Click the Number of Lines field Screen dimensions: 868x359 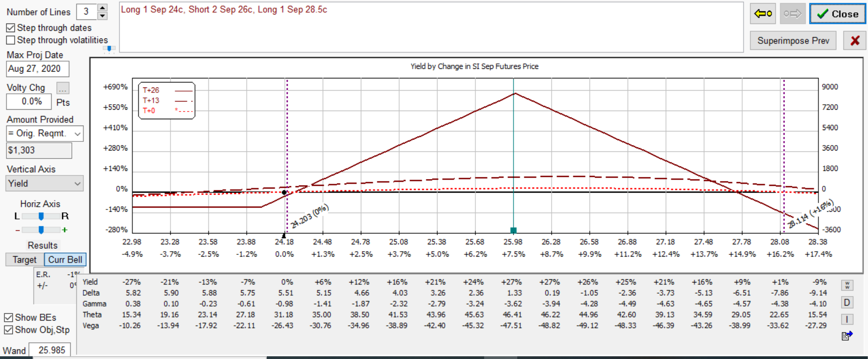point(87,12)
